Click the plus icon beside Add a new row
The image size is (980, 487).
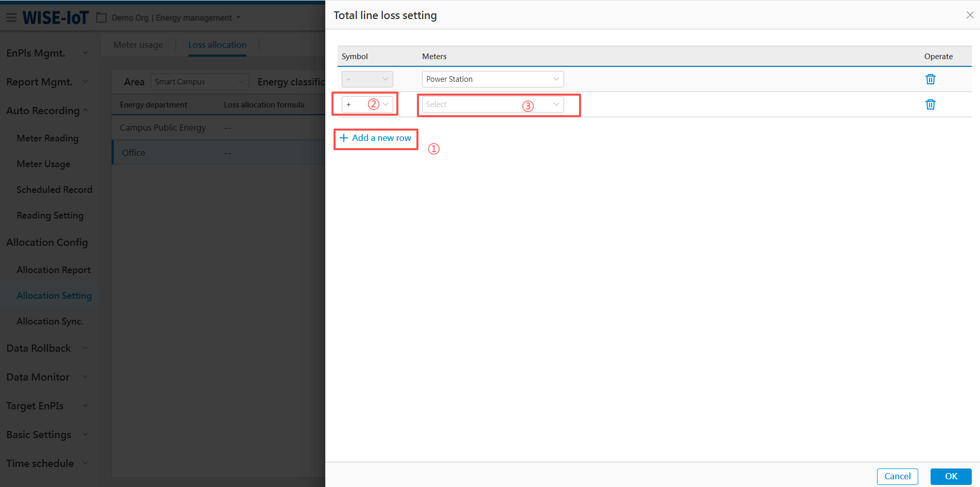(x=344, y=138)
